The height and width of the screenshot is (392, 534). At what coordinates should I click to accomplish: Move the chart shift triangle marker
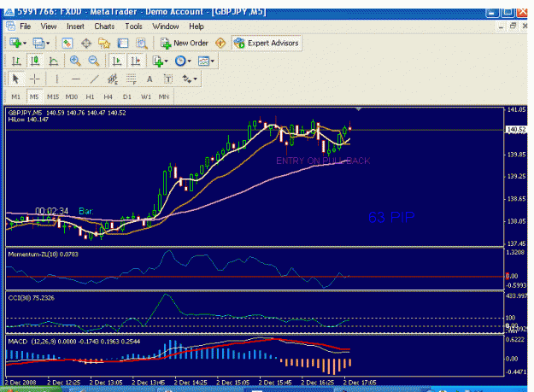click(358, 109)
